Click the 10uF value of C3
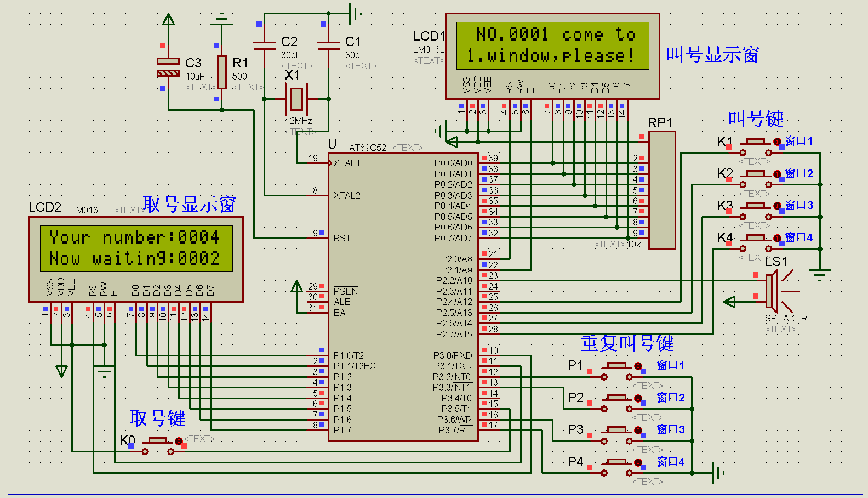 195,76
